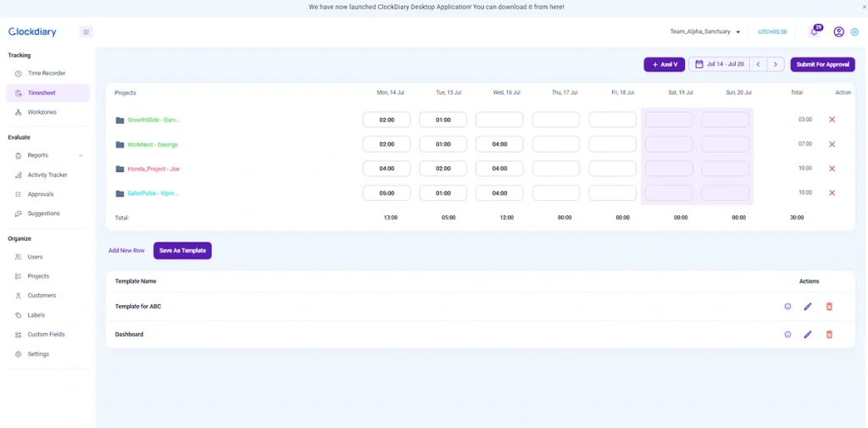Image resolution: width=868 pixels, height=428 pixels.
Task: Click Honda_Project Tuesday 02:00 time field
Action: [x=442, y=169]
